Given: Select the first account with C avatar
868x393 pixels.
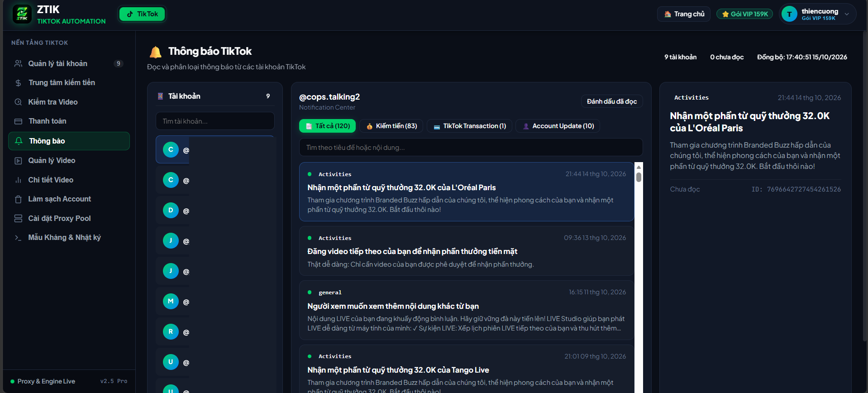Looking at the screenshot, I should click(x=215, y=149).
